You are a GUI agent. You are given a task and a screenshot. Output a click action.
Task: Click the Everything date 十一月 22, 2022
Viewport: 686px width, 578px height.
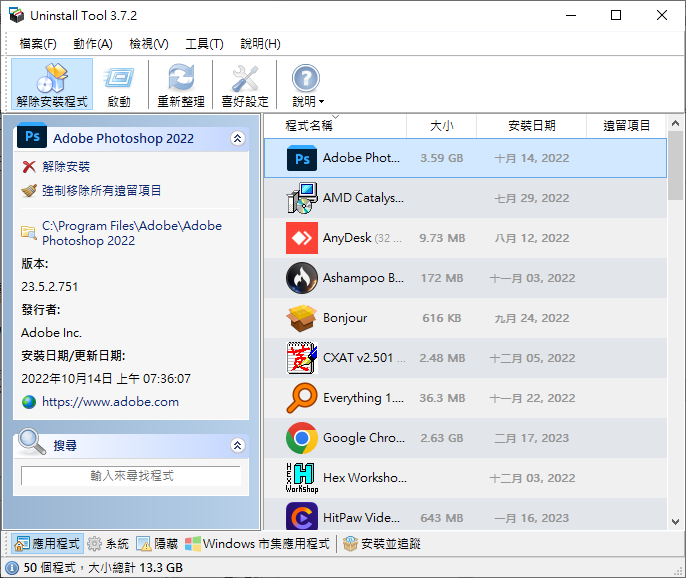[532, 398]
